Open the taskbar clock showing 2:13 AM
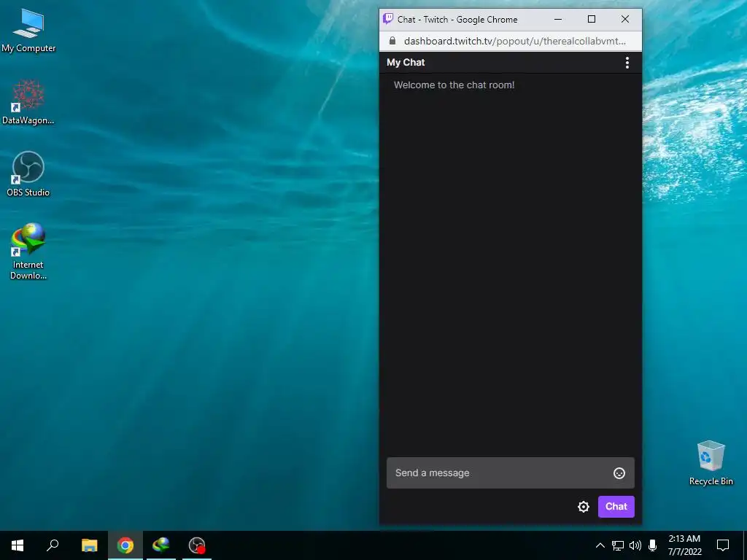Screen dimensions: 747x560 click(684, 545)
